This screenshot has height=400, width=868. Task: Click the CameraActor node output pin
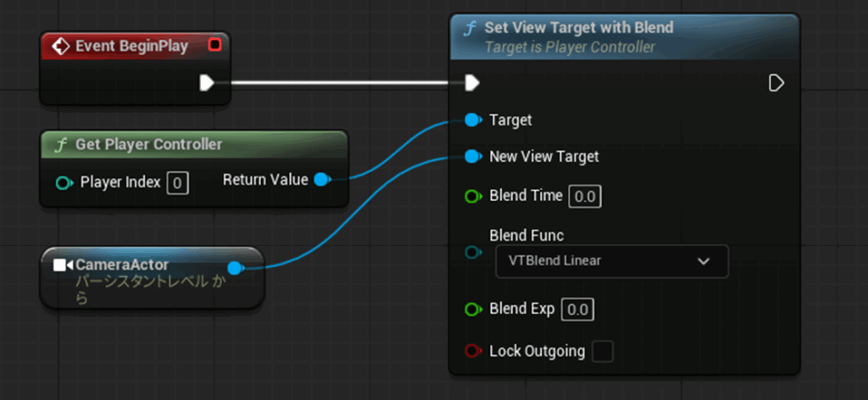tap(236, 269)
